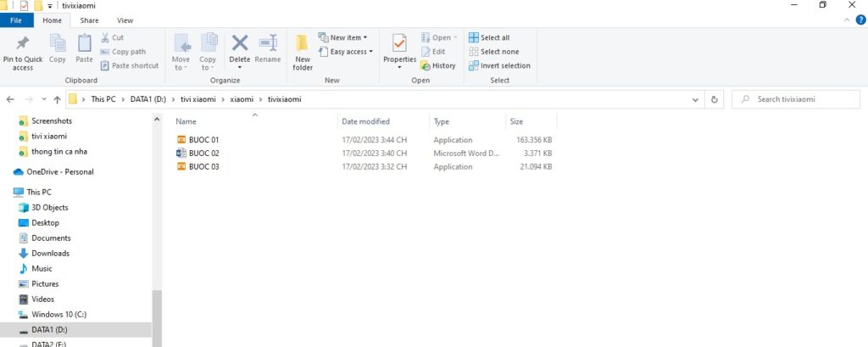Create a New folder from ribbon
This screenshot has height=347, width=868.
303,49
